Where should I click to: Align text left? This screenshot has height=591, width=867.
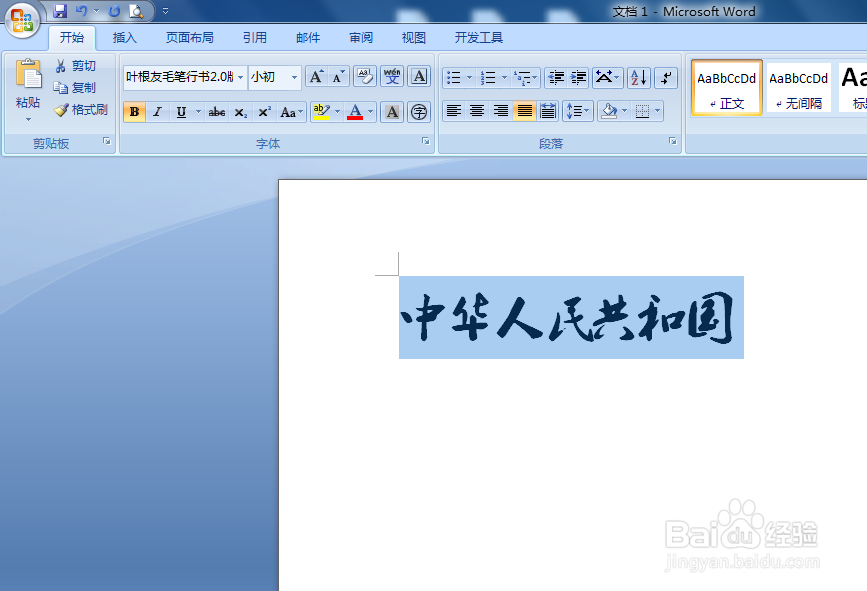[454, 111]
